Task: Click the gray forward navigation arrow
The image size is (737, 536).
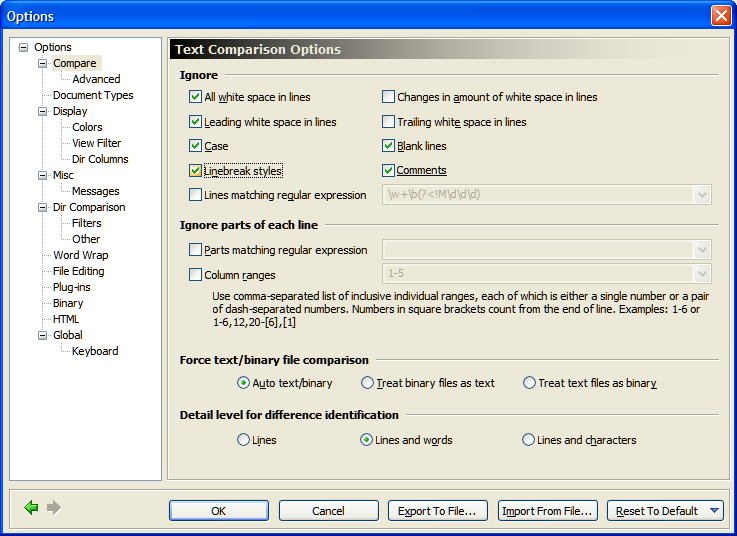Action: click(x=54, y=508)
